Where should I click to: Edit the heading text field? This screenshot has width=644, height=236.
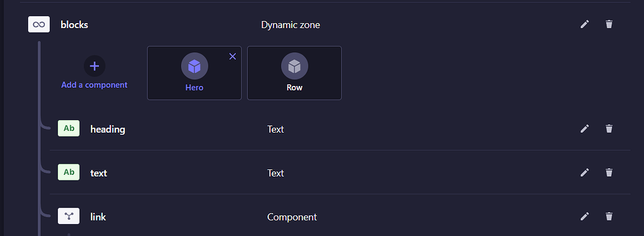pyautogui.click(x=584, y=129)
